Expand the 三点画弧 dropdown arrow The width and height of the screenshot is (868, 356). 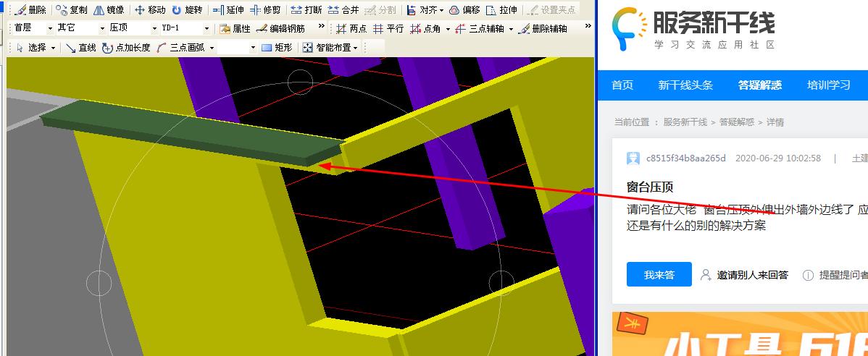pyautogui.click(x=212, y=48)
